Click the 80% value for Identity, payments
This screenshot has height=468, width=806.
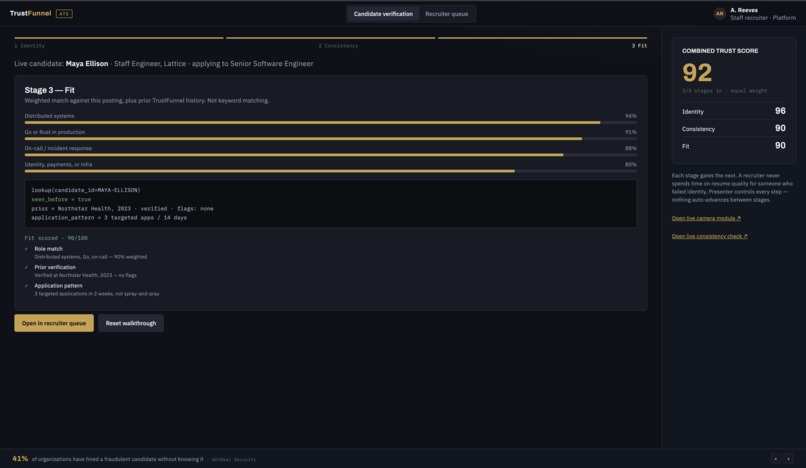tap(631, 165)
